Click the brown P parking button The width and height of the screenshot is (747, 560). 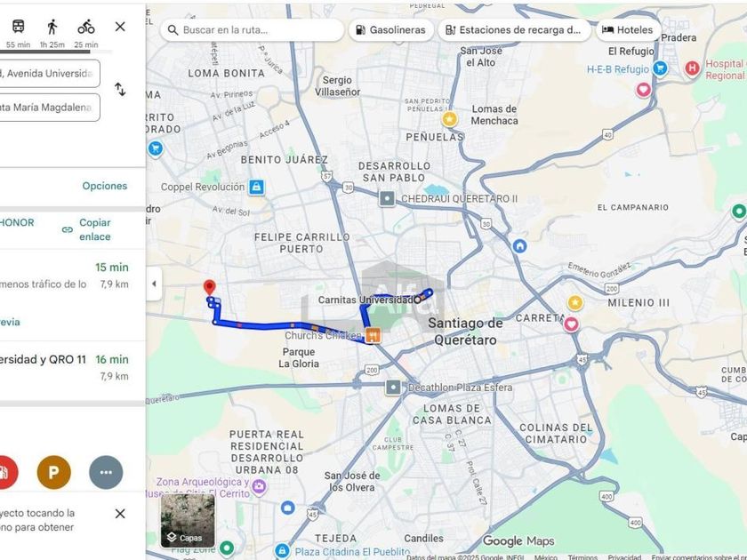click(54, 472)
